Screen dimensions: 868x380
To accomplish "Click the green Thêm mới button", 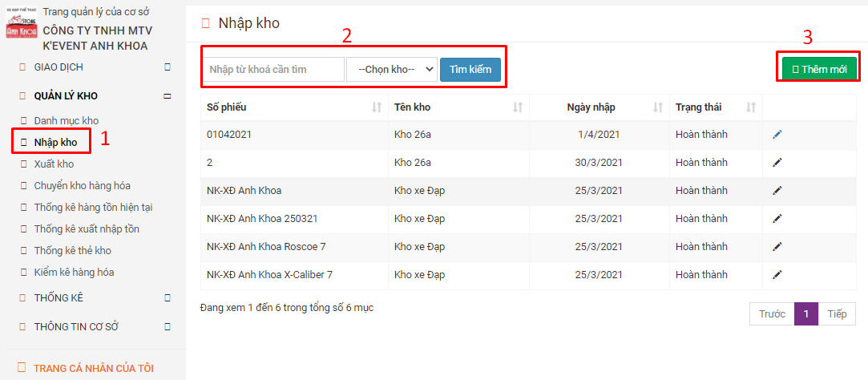I will click(819, 69).
